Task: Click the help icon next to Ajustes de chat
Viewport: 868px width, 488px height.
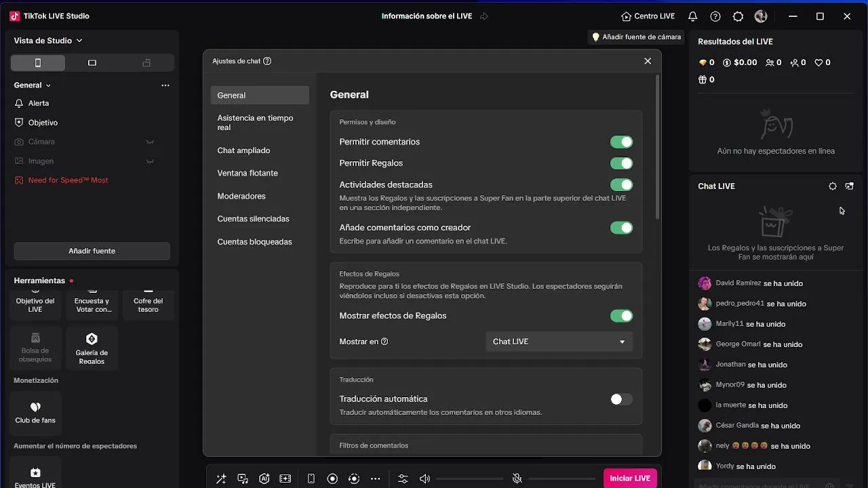Action: pos(267,61)
